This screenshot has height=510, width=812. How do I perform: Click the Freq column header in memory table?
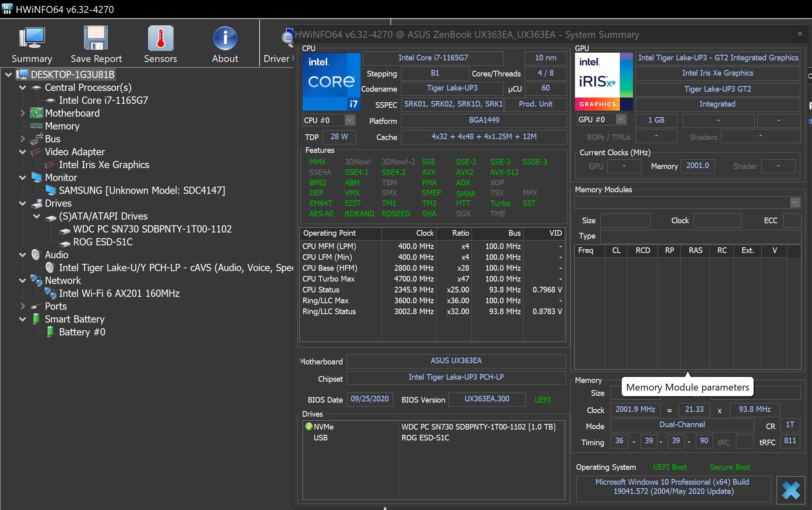(589, 250)
